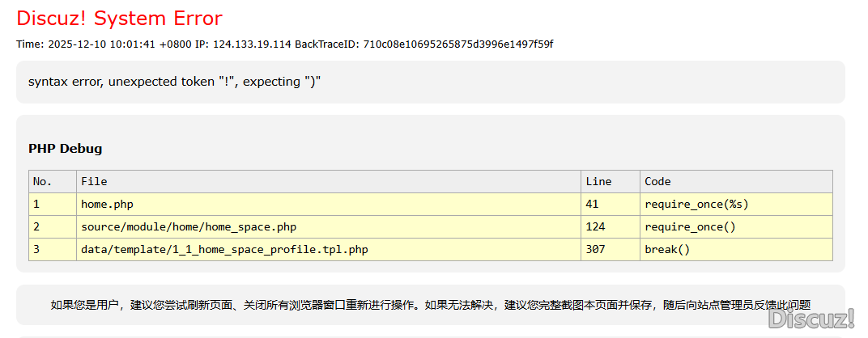Click the "Discuz! System Error" heading

tap(119, 19)
